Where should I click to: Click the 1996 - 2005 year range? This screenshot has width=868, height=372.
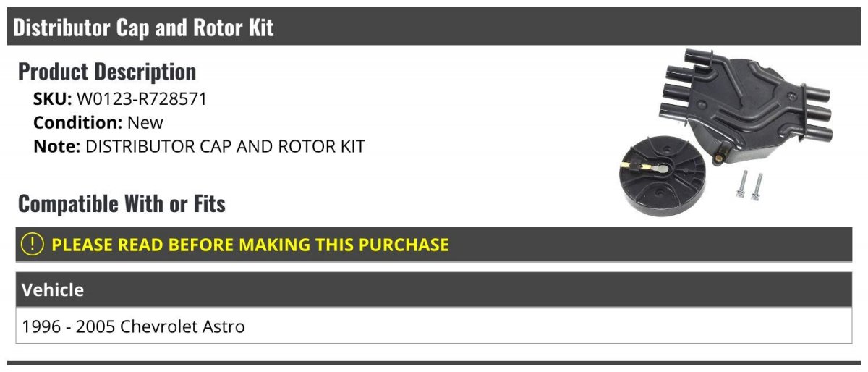click(x=68, y=326)
